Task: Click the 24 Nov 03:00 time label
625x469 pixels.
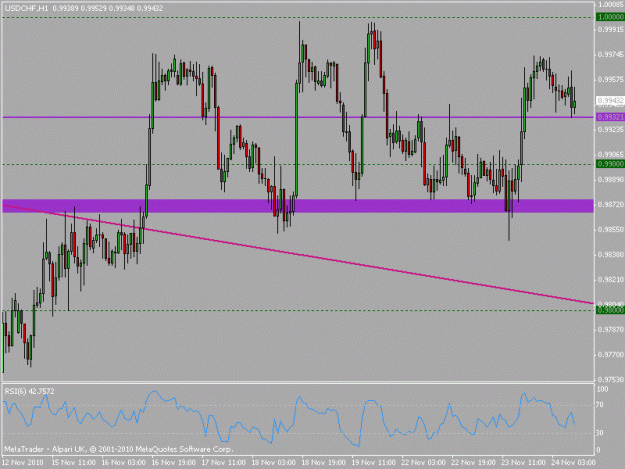Action: 574,462
